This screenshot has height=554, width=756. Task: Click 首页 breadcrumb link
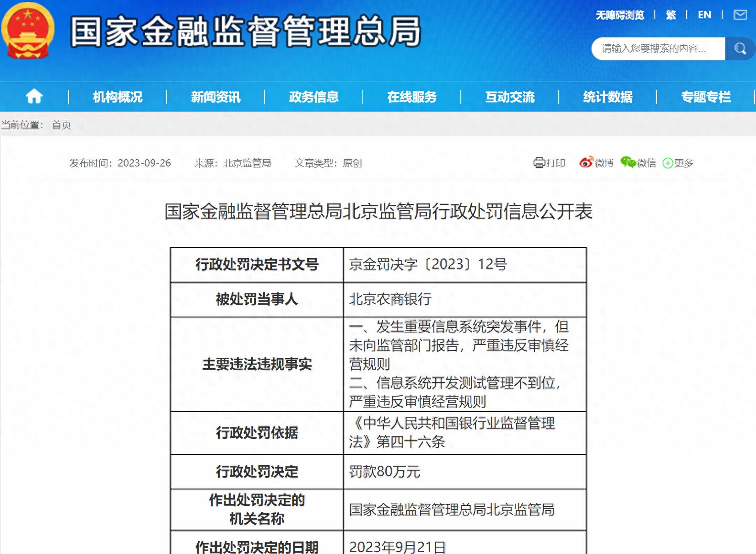click(61, 125)
